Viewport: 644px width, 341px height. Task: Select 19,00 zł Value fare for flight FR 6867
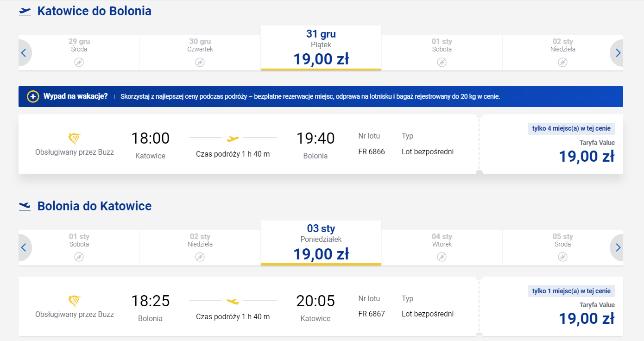pyautogui.click(x=551, y=306)
